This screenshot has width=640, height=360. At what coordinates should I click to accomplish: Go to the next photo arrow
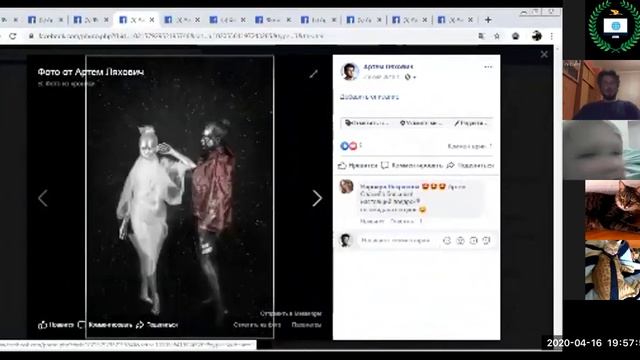tap(317, 198)
